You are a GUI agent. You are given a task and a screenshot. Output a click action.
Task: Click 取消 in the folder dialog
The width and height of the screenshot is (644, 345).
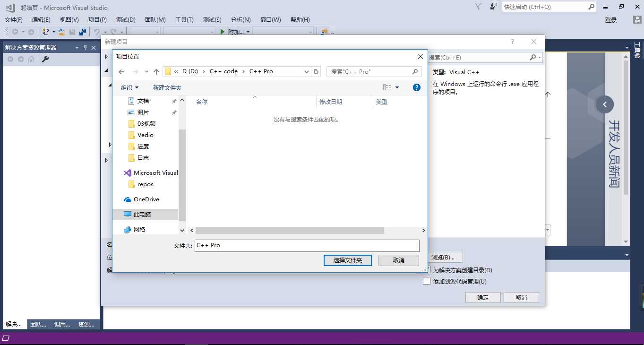[399, 260]
